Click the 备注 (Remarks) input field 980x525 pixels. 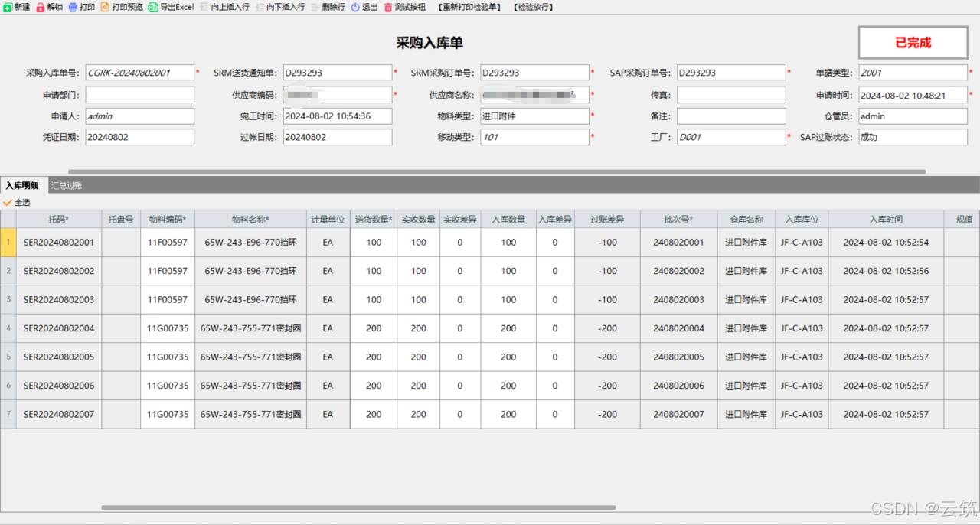point(730,116)
